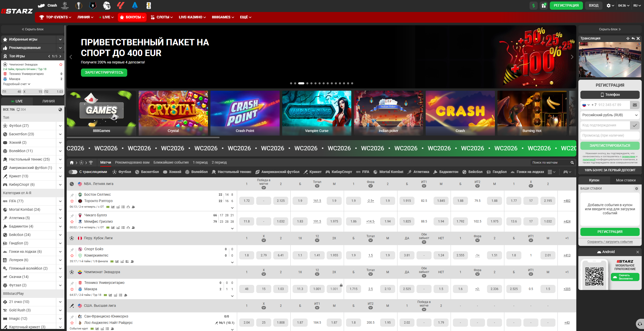Switch sidebar to ЛИНИЯ mode
This screenshot has height=331, width=644.
(x=48, y=101)
